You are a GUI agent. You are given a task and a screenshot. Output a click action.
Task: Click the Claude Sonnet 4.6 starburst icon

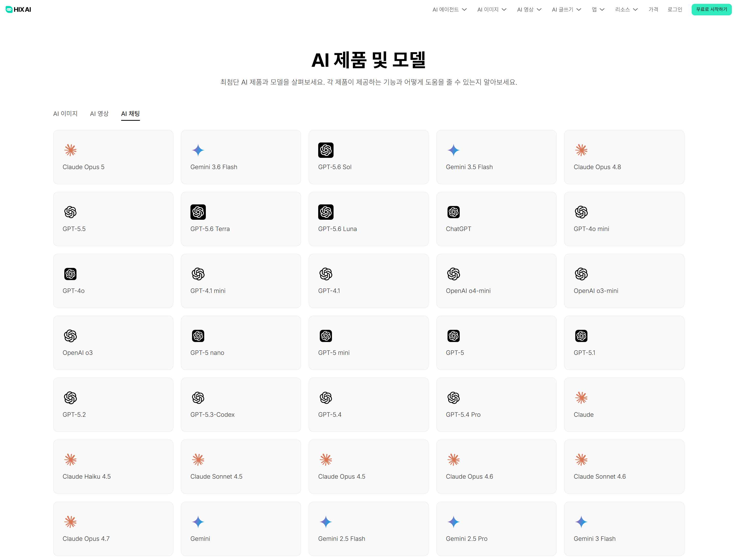point(582,460)
